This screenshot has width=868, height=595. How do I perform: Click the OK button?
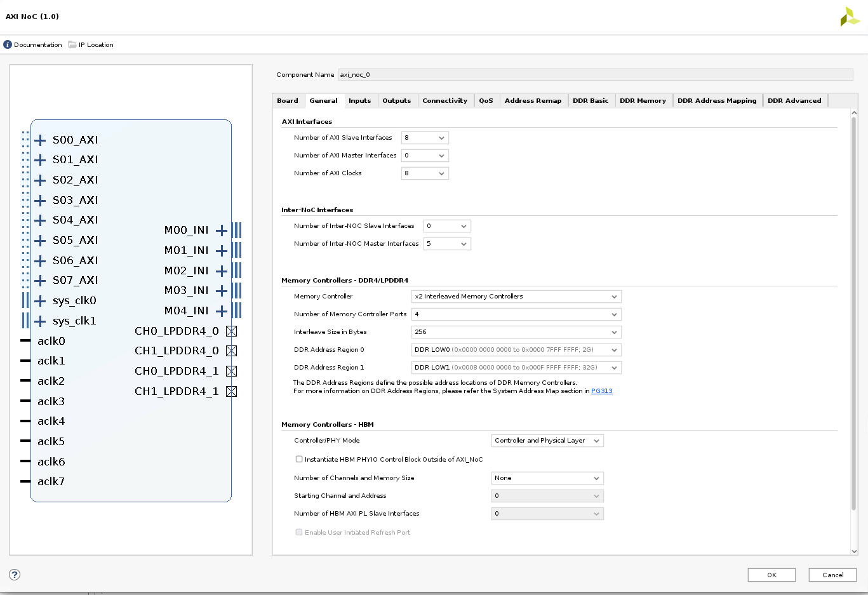point(771,575)
